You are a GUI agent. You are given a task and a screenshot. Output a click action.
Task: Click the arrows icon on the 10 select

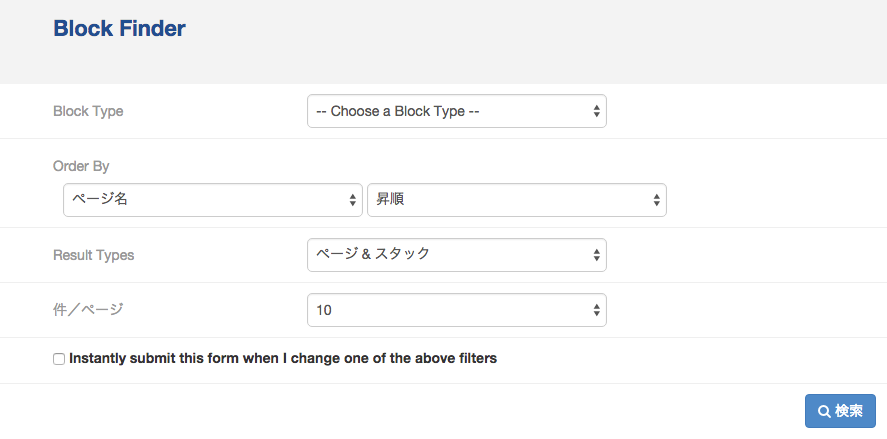coord(596,310)
